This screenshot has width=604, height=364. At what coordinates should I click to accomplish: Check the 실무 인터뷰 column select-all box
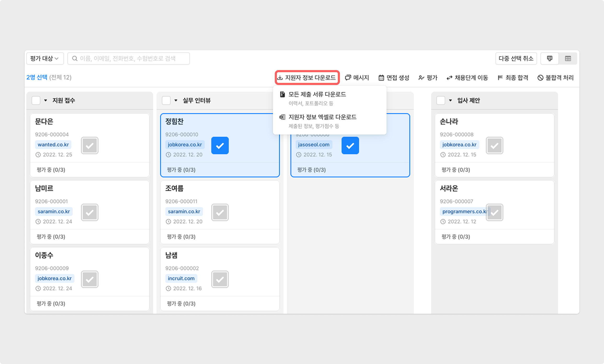pos(166,100)
